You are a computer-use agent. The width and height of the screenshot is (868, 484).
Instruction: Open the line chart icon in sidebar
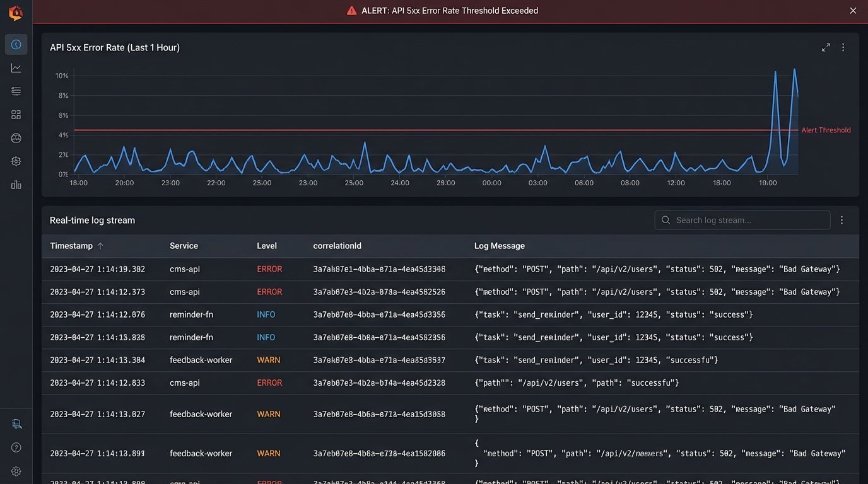point(16,68)
